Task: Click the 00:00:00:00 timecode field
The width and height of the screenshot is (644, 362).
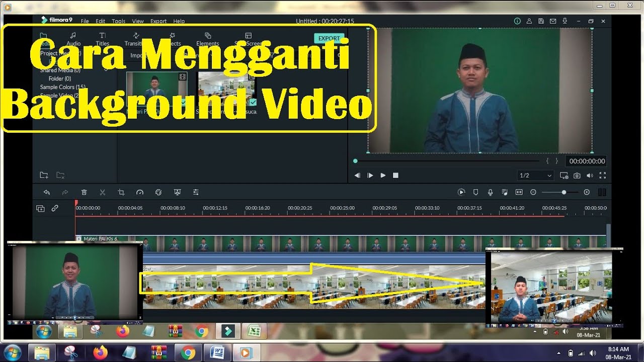Action: click(586, 161)
